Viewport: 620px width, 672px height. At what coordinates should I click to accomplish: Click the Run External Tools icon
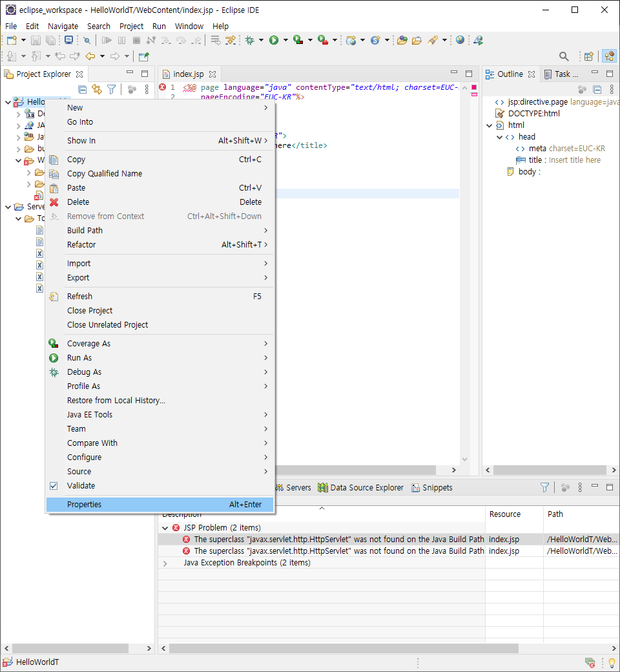pyautogui.click(x=323, y=40)
